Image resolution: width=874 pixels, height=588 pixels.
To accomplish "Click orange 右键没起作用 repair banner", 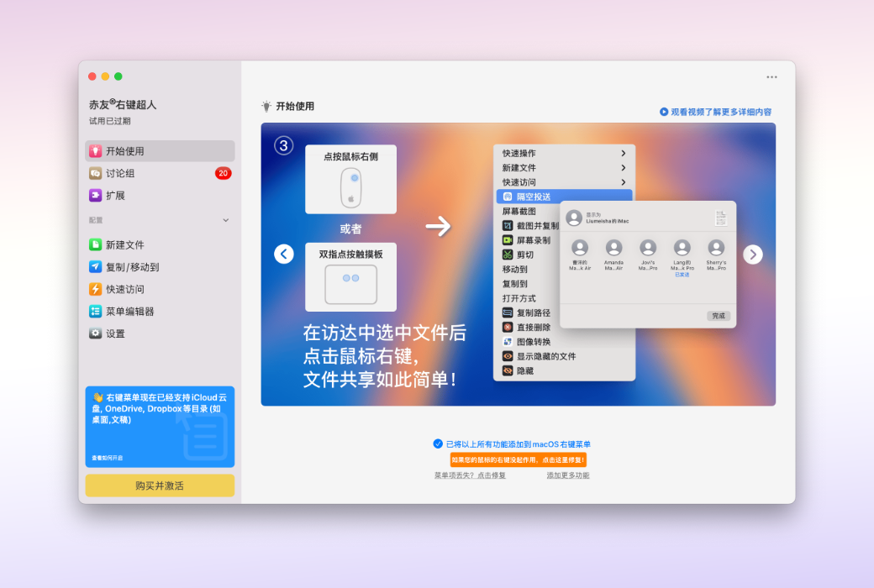I will click(518, 459).
